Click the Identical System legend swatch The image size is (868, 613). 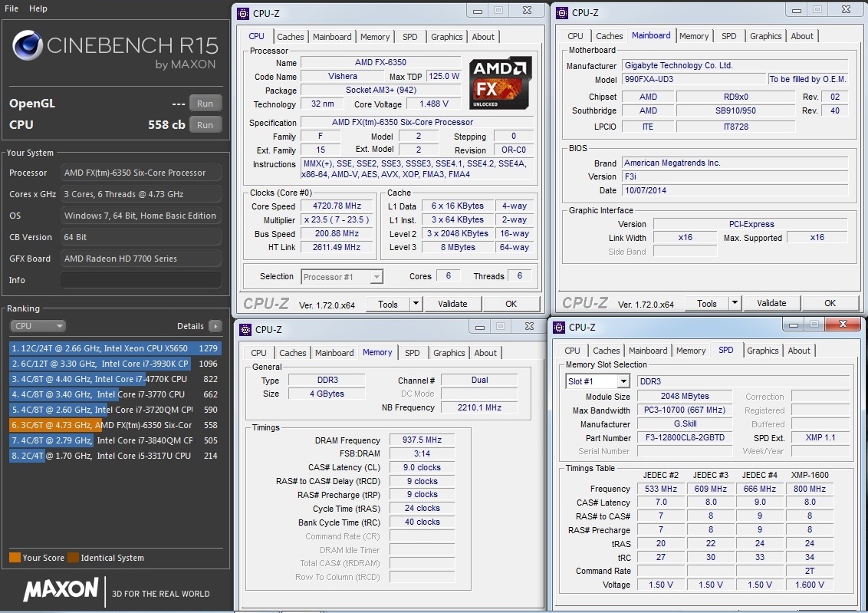coord(73,558)
